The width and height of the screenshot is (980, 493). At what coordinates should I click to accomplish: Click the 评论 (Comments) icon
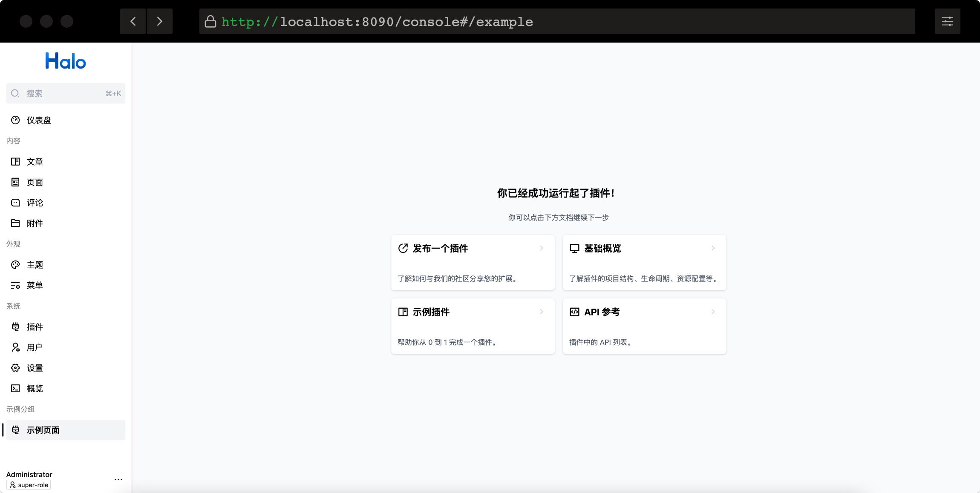(x=15, y=203)
